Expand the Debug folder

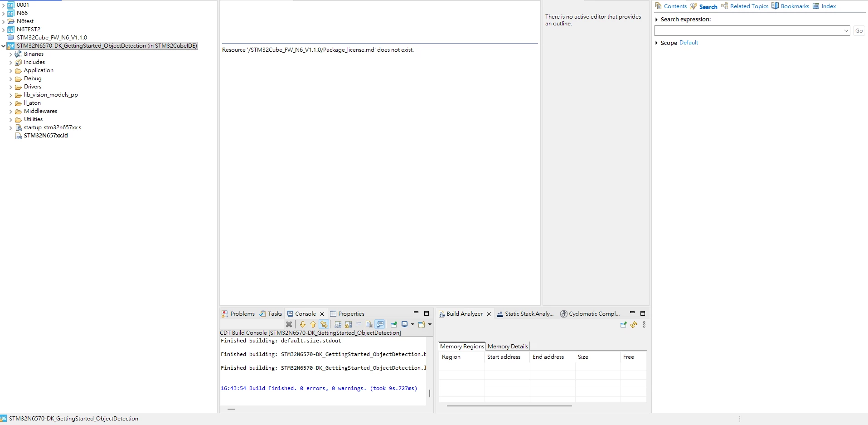tap(10, 79)
